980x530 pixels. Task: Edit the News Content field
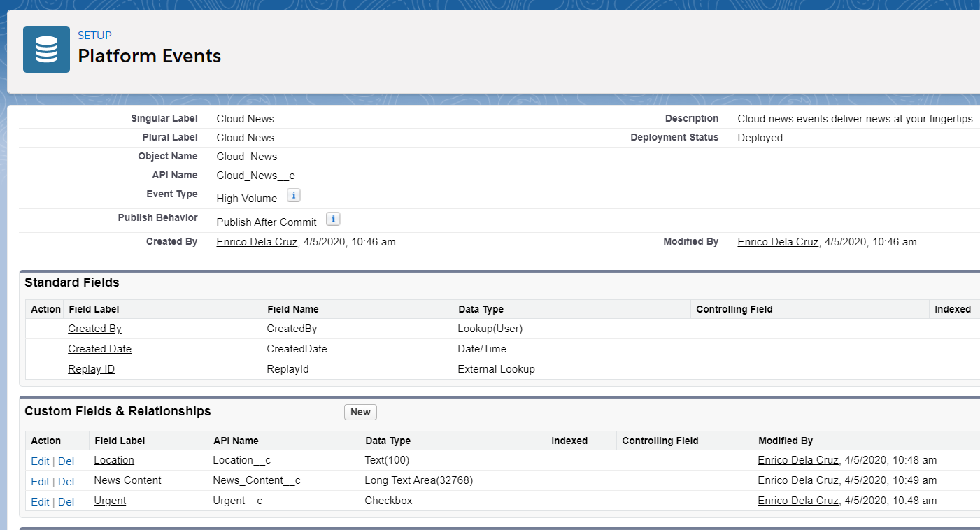click(x=40, y=482)
